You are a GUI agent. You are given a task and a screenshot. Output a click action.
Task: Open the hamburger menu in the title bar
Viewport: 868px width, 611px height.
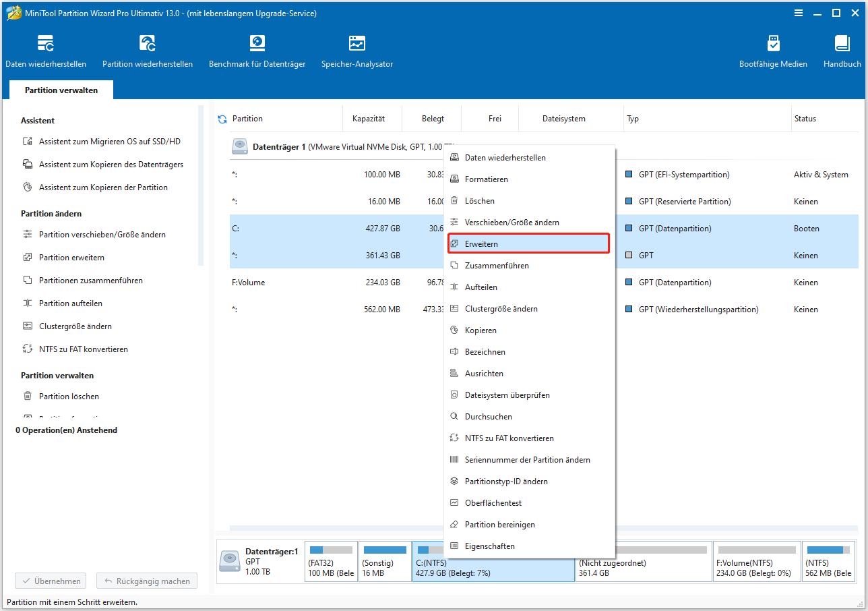point(799,13)
